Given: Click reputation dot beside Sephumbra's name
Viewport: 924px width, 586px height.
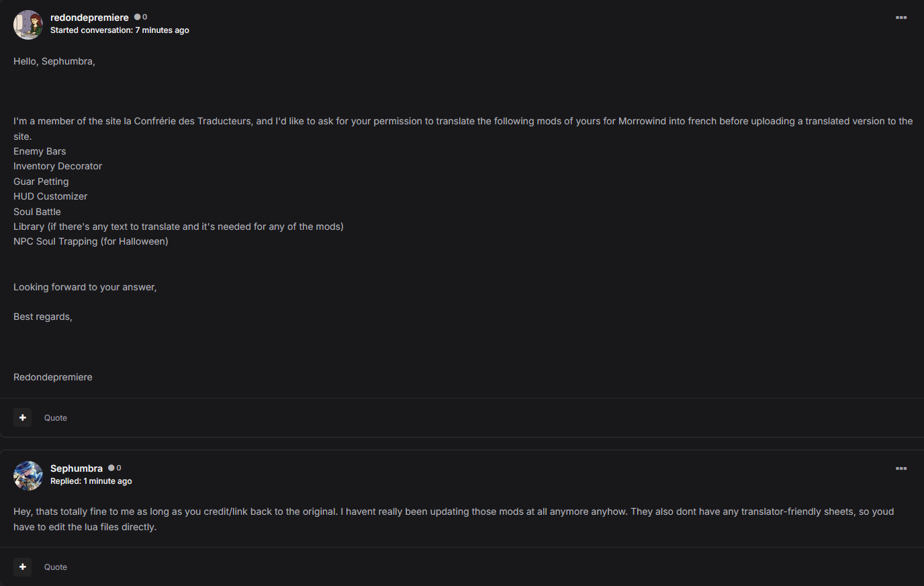Looking at the screenshot, I should pos(111,468).
